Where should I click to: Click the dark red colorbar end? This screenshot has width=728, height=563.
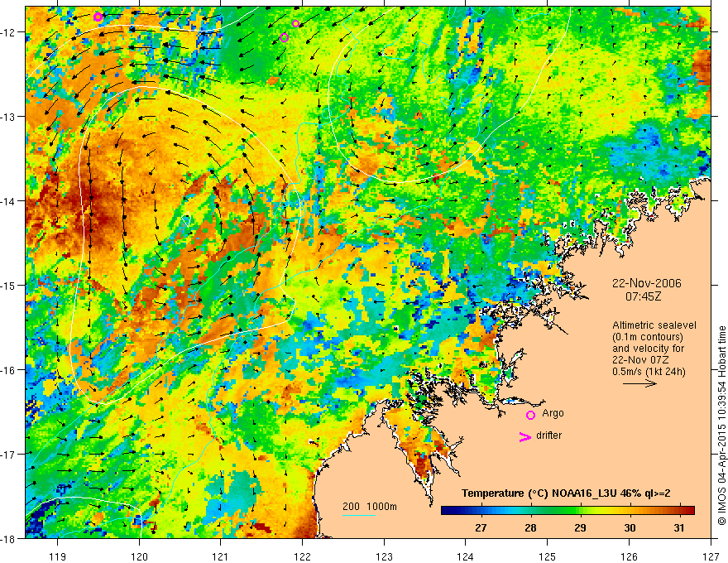pyautogui.click(x=689, y=511)
